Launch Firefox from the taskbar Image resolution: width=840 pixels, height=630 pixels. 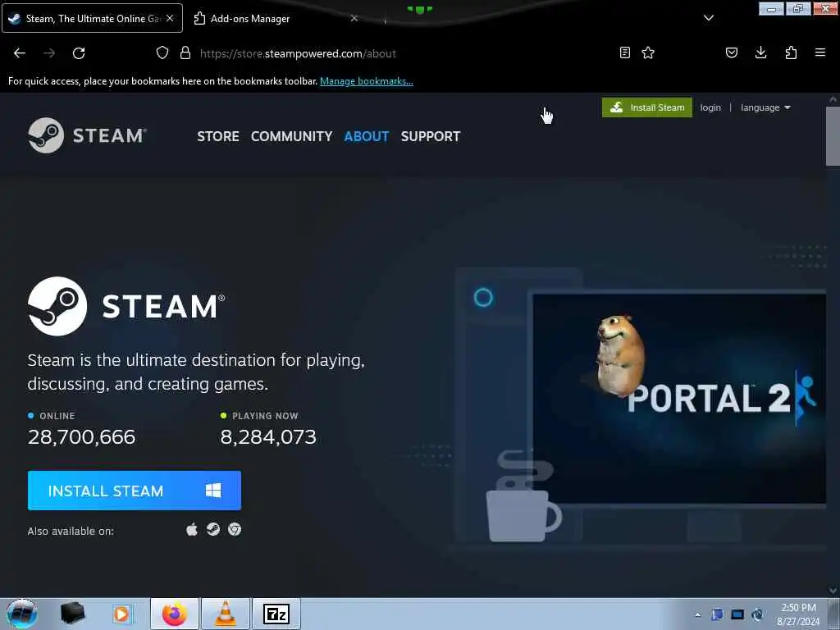(175, 614)
